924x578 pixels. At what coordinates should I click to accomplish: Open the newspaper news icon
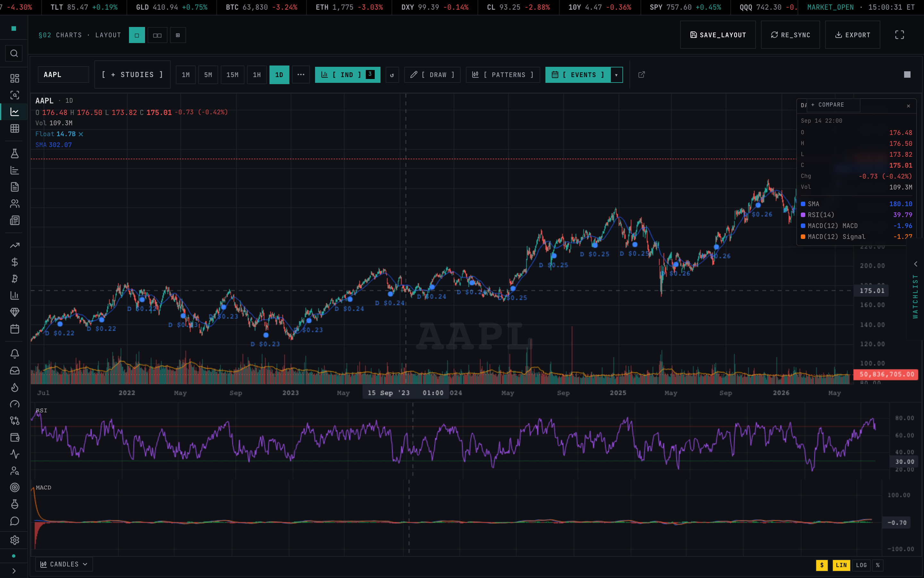tap(14, 221)
